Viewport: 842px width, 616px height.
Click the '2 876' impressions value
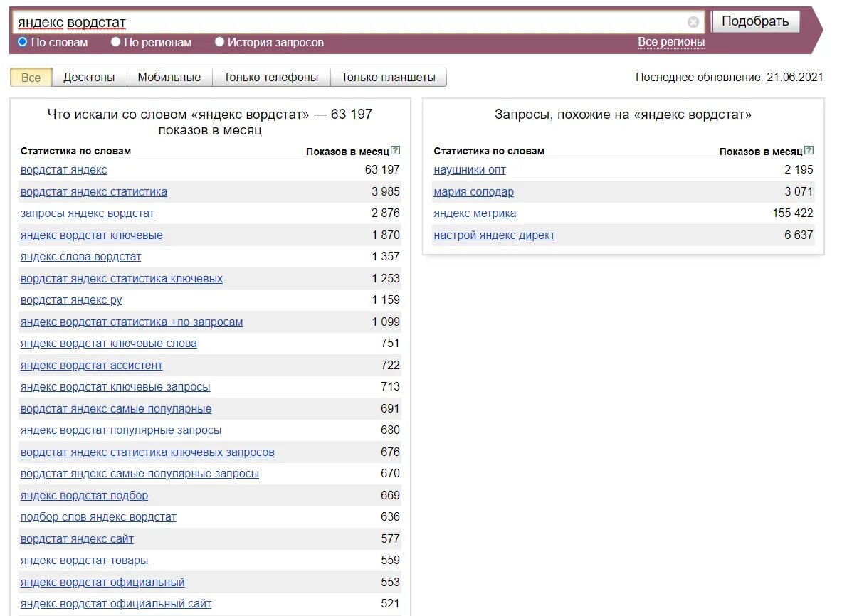[386, 213]
